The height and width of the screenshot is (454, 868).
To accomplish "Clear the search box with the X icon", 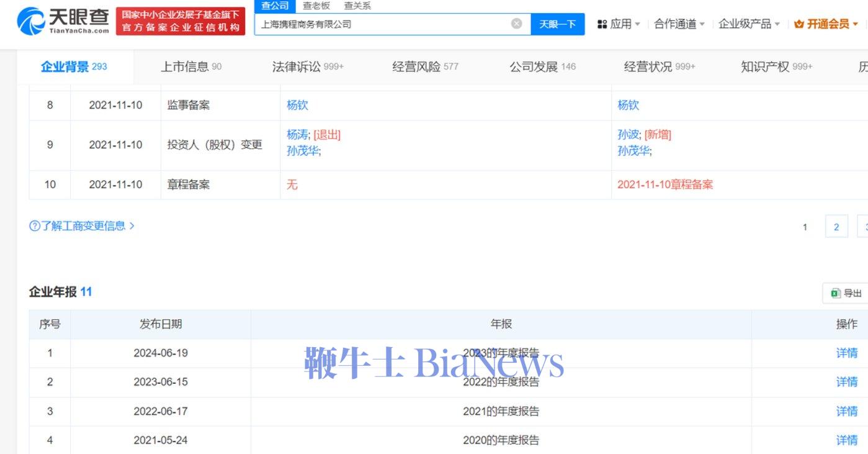I will point(516,24).
